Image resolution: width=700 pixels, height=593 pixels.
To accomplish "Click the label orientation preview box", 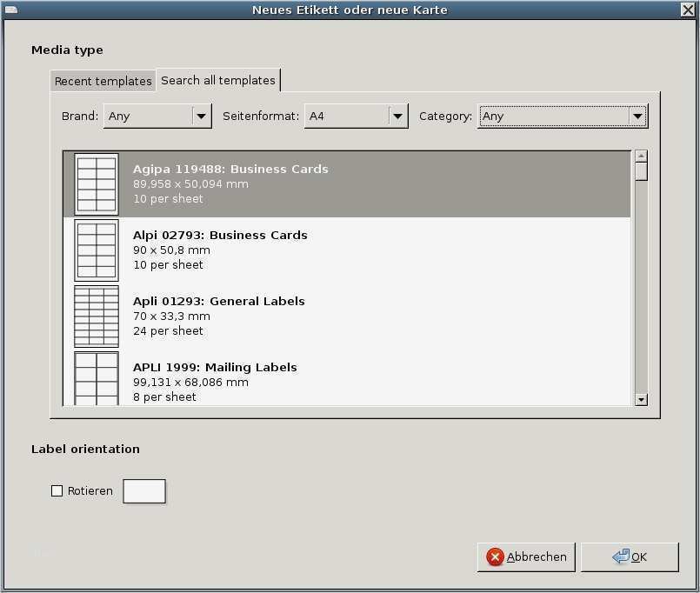I will (144, 491).
